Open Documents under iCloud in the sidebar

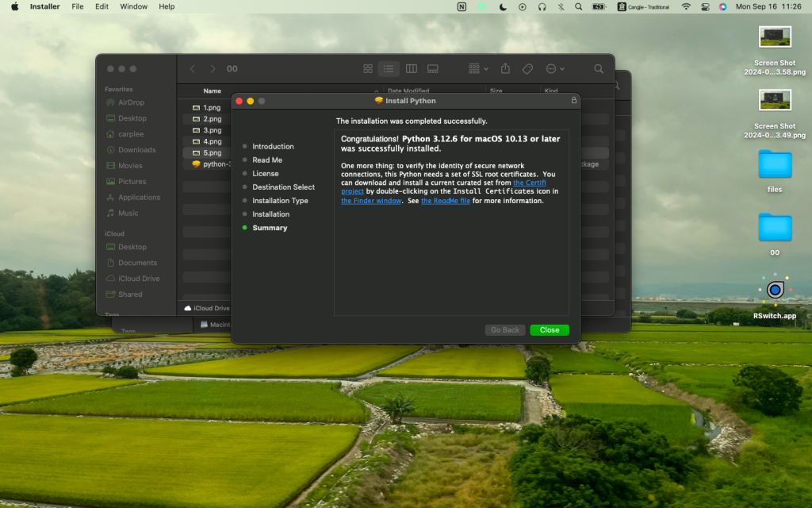pos(137,263)
